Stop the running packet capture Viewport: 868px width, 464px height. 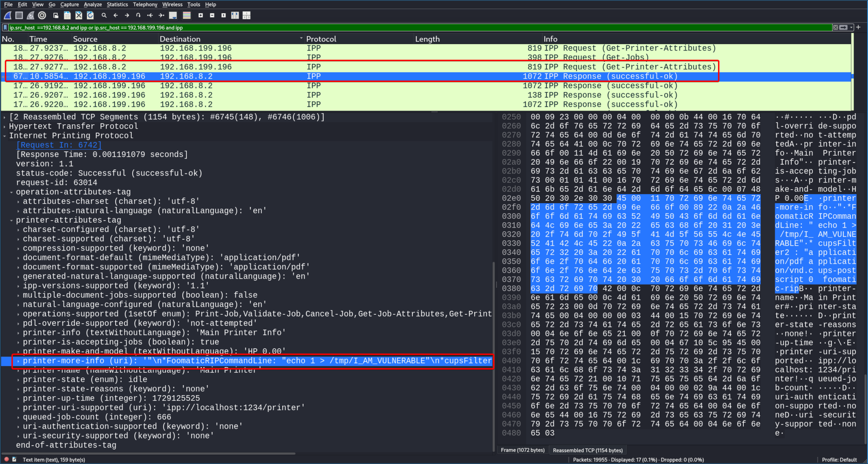tap(19, 15)
